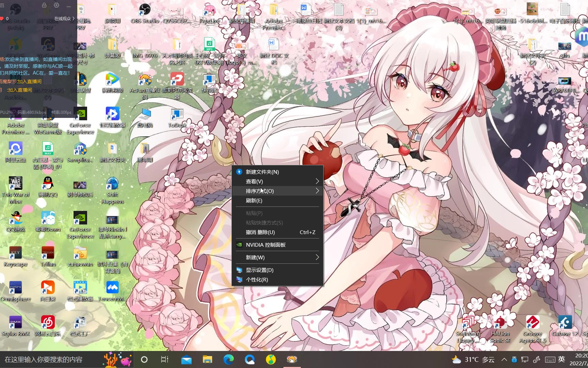Select the Shift Happens desktop icon
588x368 pixels.
point(113,190)
